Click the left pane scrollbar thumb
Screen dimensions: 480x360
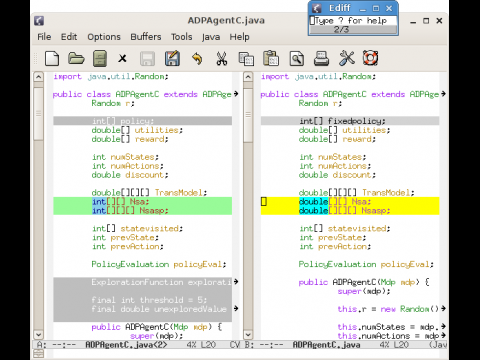point(39,114)
